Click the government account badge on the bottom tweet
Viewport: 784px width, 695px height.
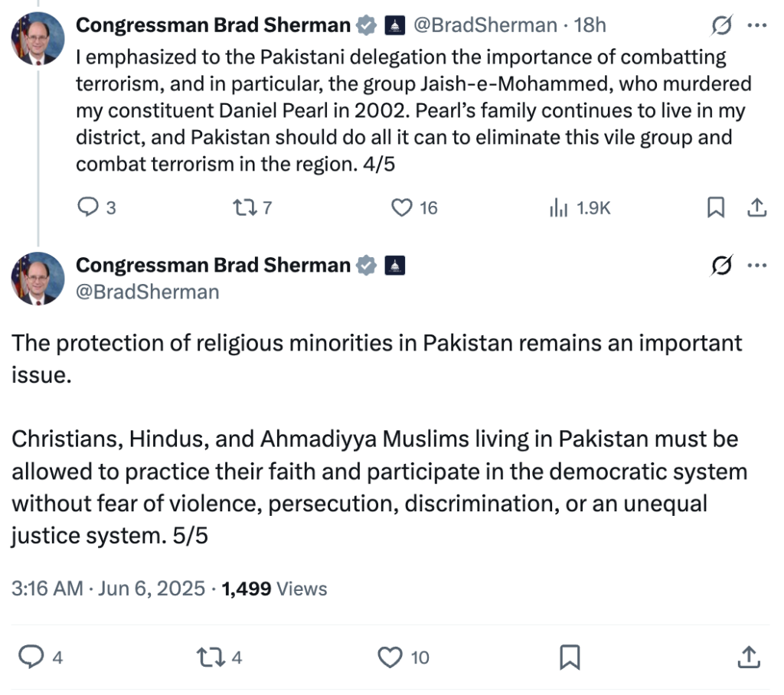coord(395,266)
